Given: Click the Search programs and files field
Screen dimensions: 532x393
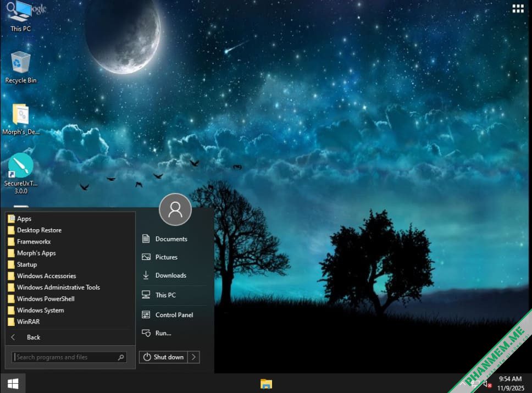Looking at the screenshot, I should [69, 357].
